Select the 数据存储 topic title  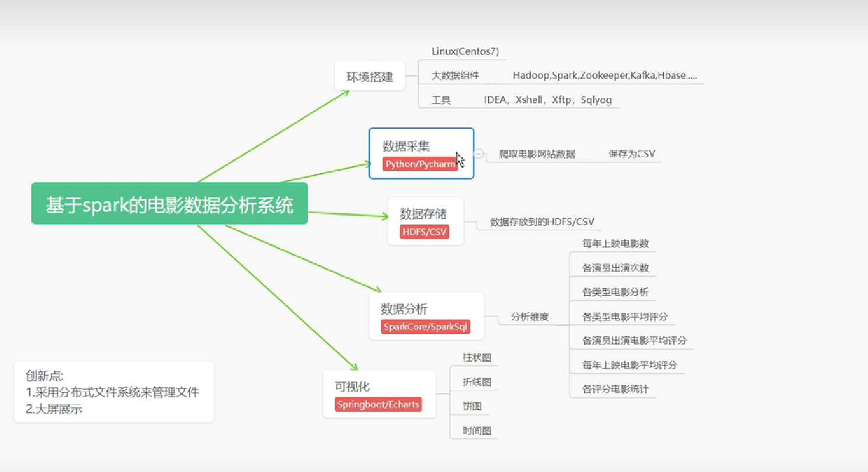tap(423, 213)
